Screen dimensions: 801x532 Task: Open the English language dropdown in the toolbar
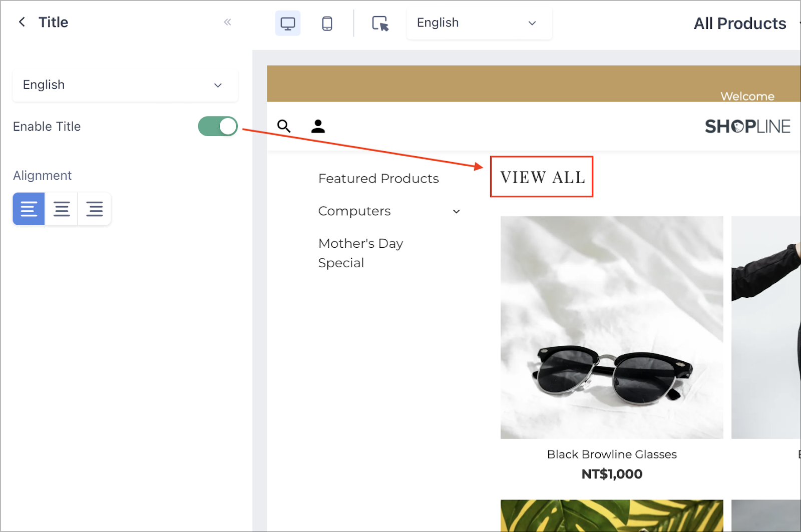478,23
